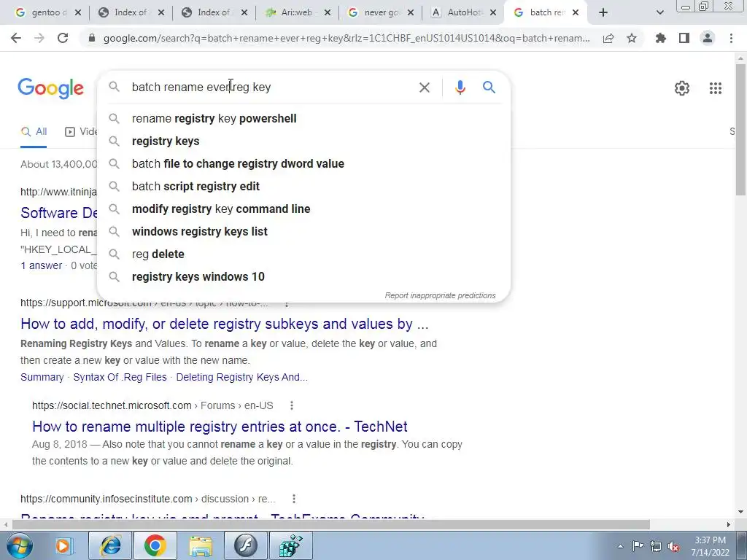Open the Extensions puzzle icon
The image size is (747, 560).
tap(661, 38)
